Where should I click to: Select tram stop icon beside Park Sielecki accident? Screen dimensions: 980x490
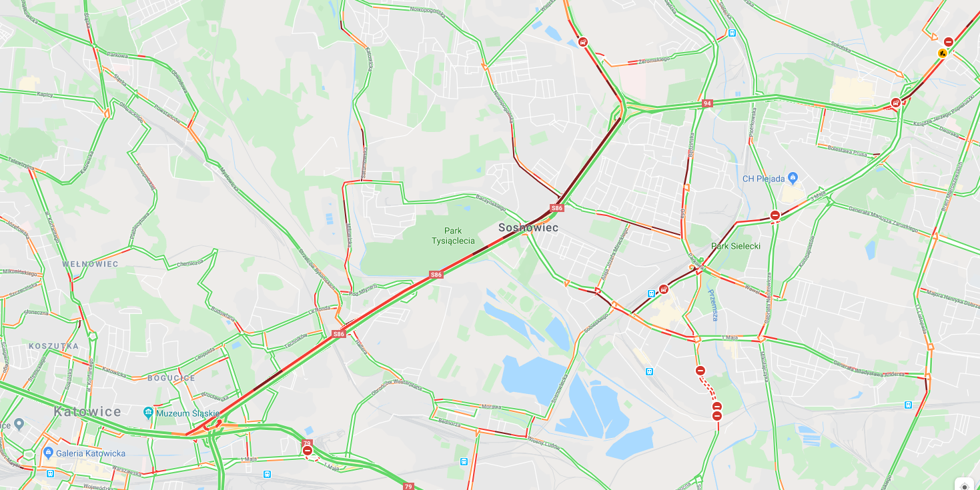pos(651,293)
